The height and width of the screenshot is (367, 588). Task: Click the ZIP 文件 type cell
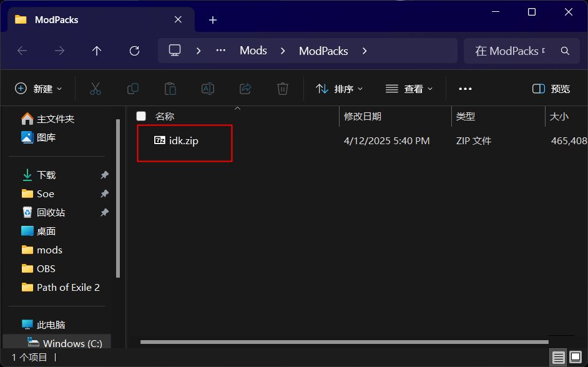pyautogui.click(x=473, y=140)
